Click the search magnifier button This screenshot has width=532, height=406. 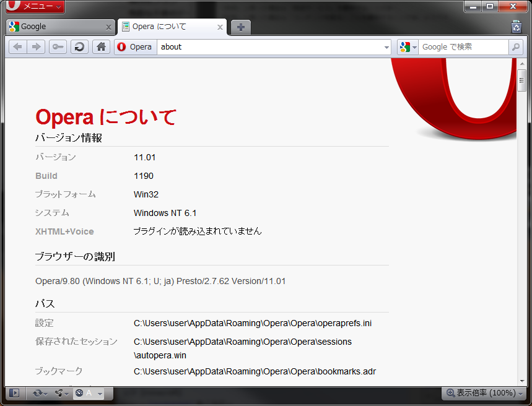(x=516, y=47)
